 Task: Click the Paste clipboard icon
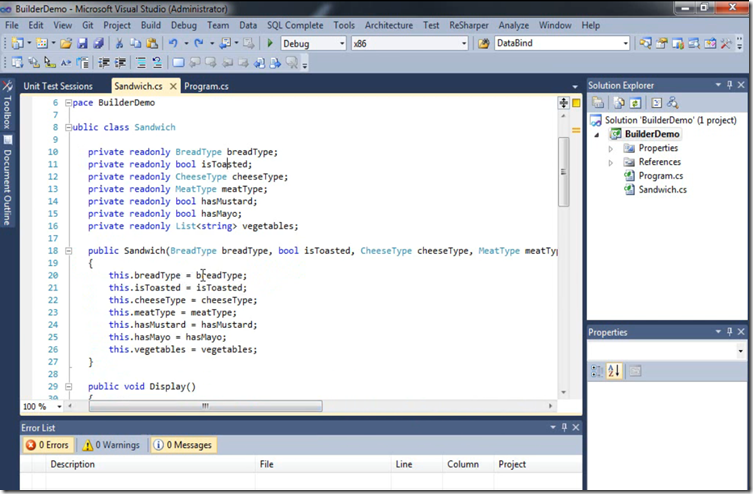pyautogui.click(x=152, y=43)
